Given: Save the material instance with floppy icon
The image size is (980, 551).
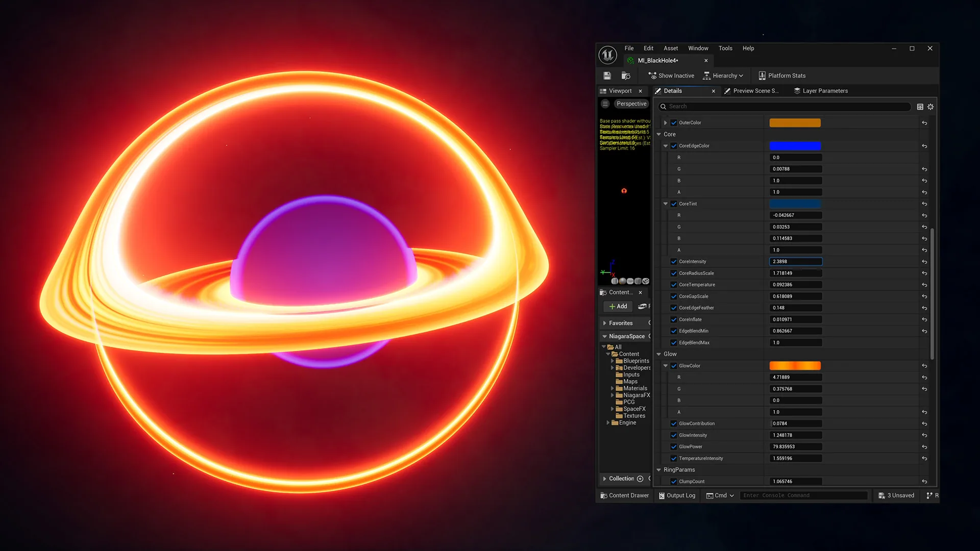Looking at the screenshot, I should [607, 76].
